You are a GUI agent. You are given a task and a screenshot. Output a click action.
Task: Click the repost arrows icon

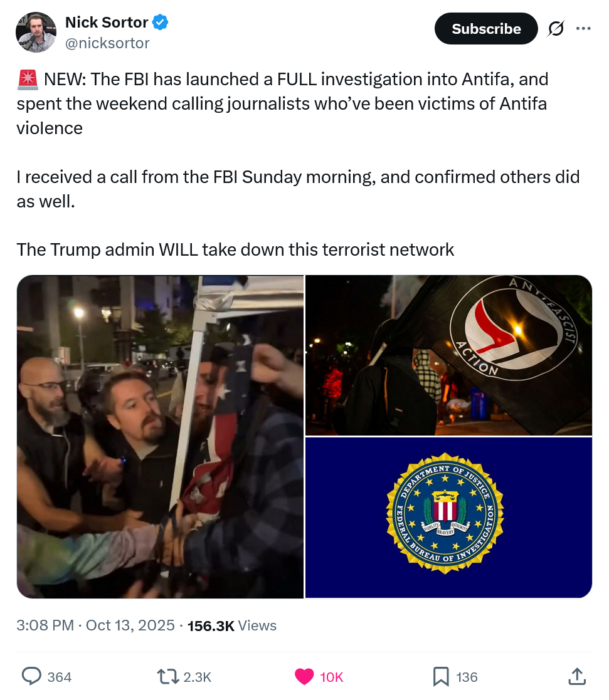[x=166, y=676]
